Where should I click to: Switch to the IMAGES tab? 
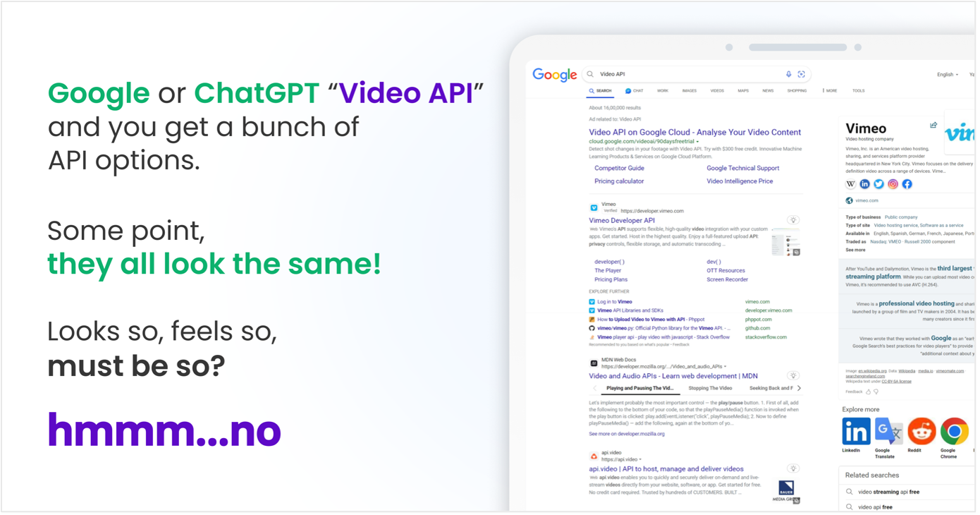(689, 90)
